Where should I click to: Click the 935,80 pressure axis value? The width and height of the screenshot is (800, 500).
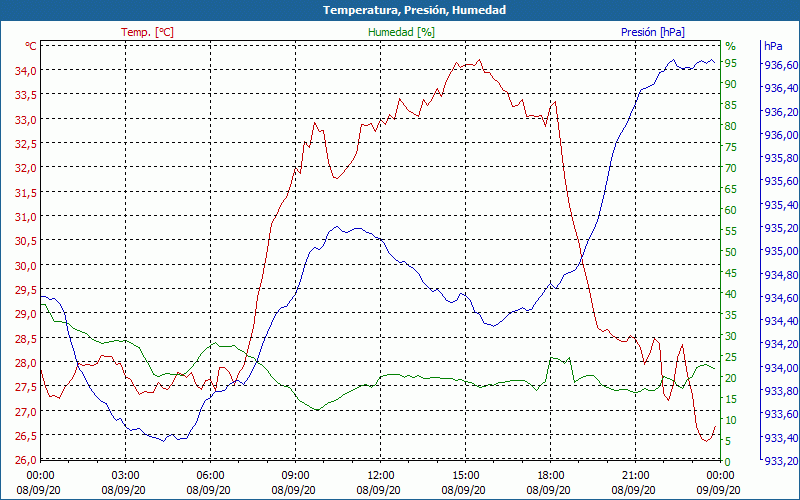tap(781, 159)
